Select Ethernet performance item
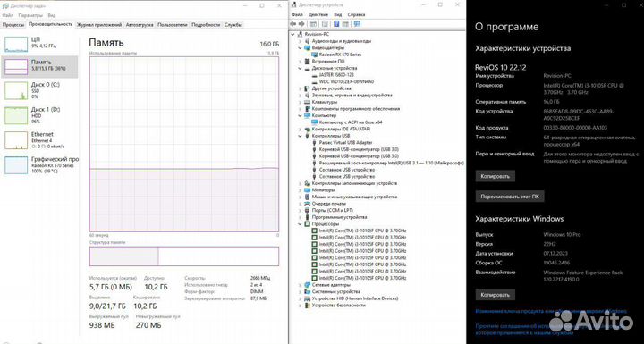 [39, 140]
